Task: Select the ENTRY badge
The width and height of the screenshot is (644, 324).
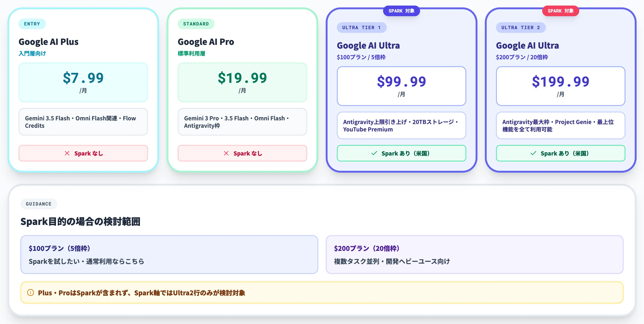Action: point(32,24)
